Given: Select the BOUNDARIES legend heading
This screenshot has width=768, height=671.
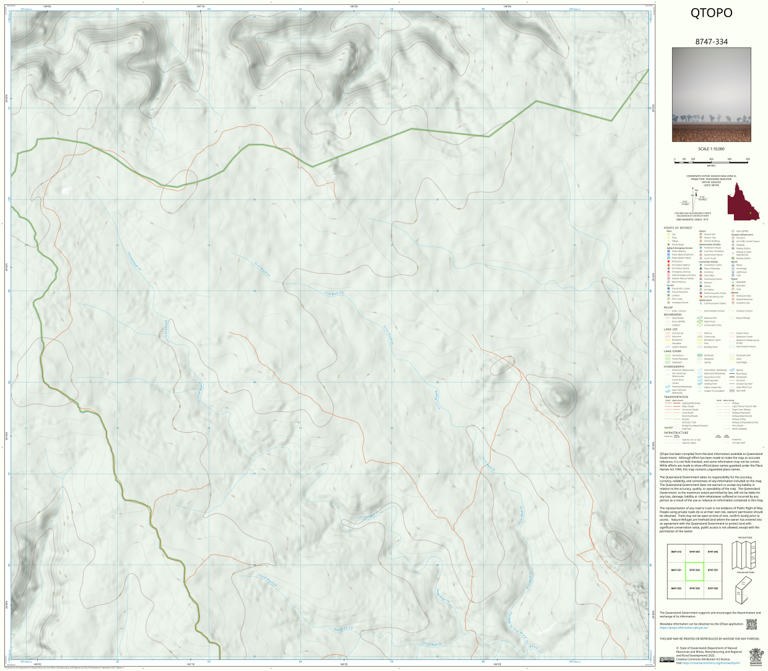Looking at the screenshot, I should 672,315.
